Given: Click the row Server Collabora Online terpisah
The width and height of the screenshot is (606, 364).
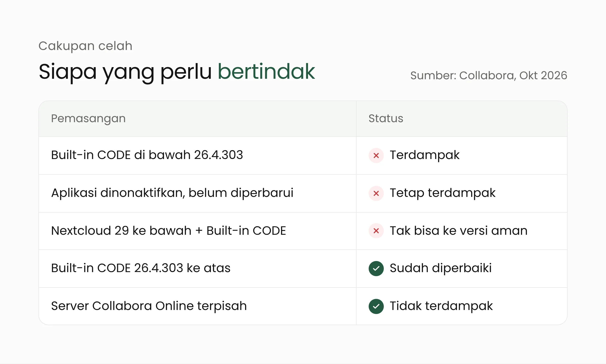Looking at the screenshot, I should (303, 306).
